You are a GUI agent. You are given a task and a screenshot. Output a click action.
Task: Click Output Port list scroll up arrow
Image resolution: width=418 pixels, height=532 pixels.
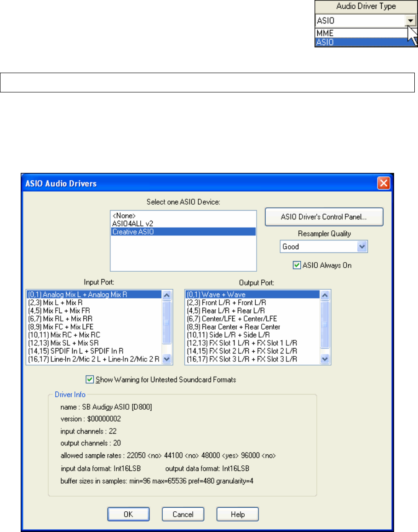[x=325, y=295]
